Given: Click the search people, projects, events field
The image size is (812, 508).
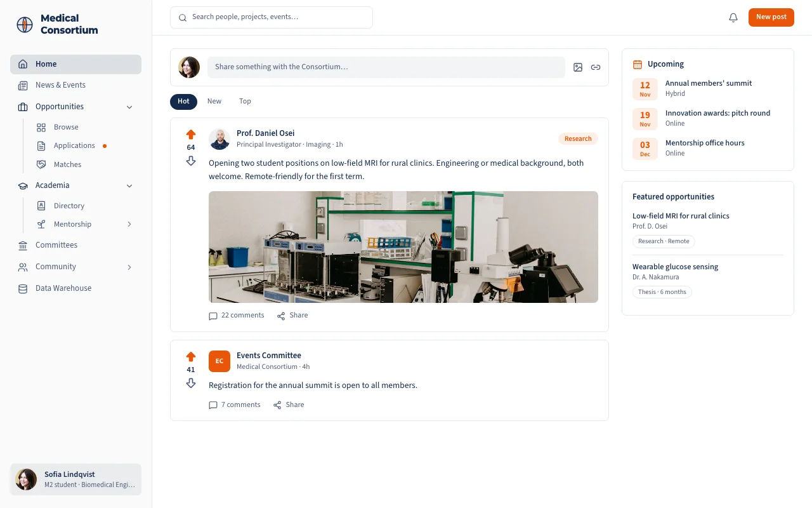Looking at the screenshot, I should click(x=272, y=17).
